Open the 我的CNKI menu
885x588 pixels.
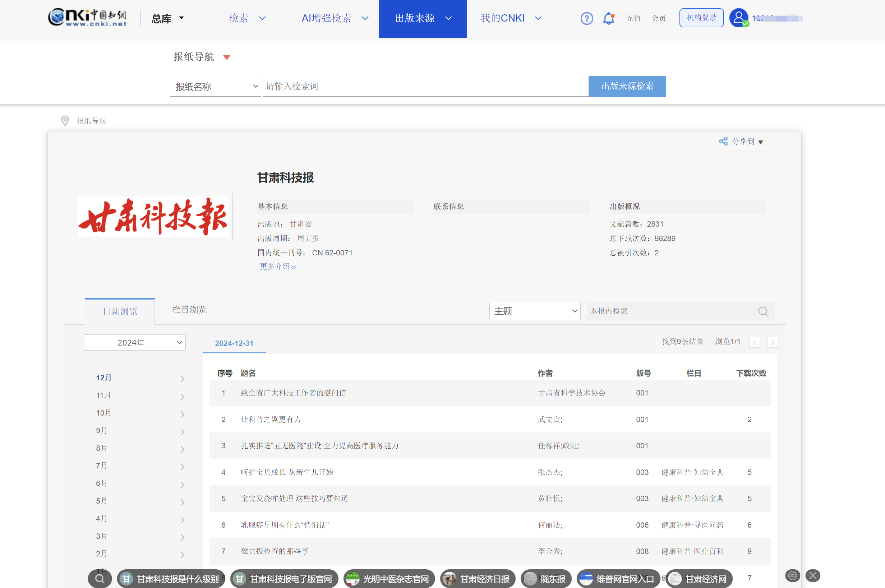click(x=511, y=18)
